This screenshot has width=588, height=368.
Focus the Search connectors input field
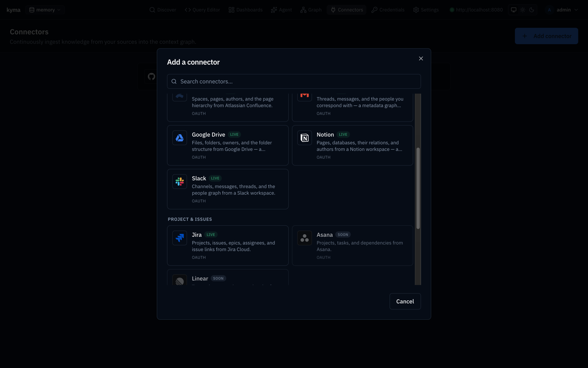click(294, 82)
